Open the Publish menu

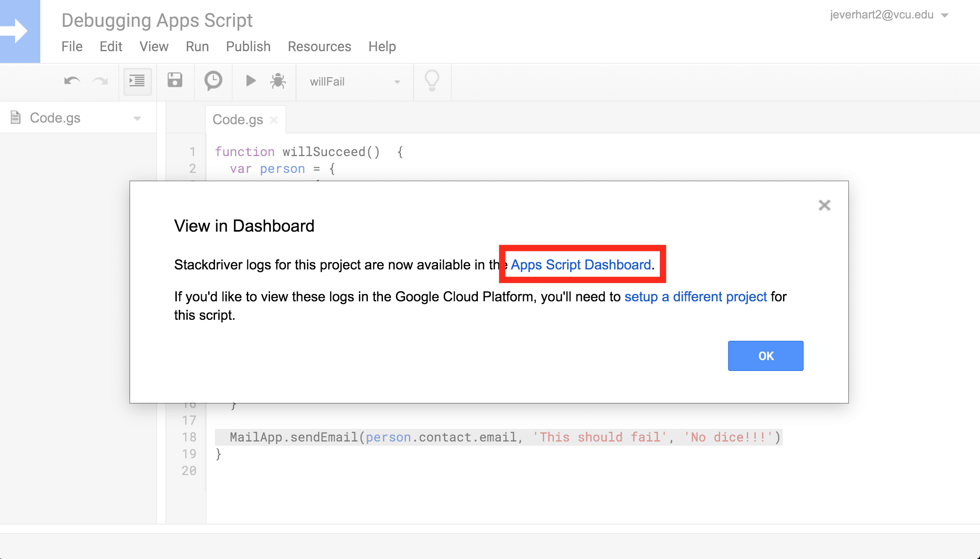248,46
